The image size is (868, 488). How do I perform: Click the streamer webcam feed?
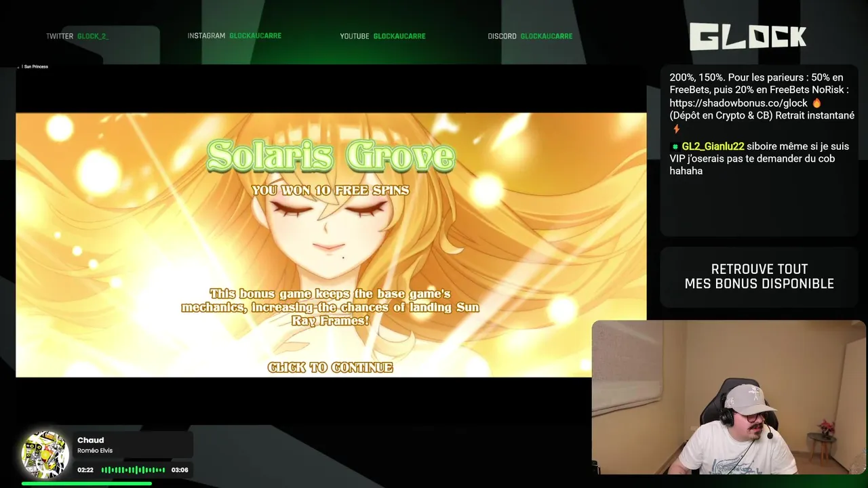pos(729,397)
